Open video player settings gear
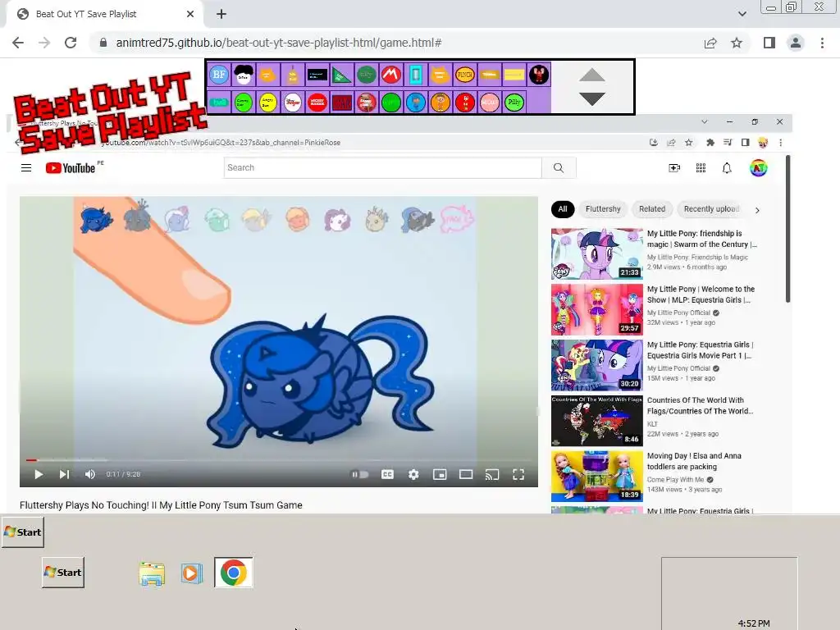This screenshot has width=840, height=630. click(413, 474)
